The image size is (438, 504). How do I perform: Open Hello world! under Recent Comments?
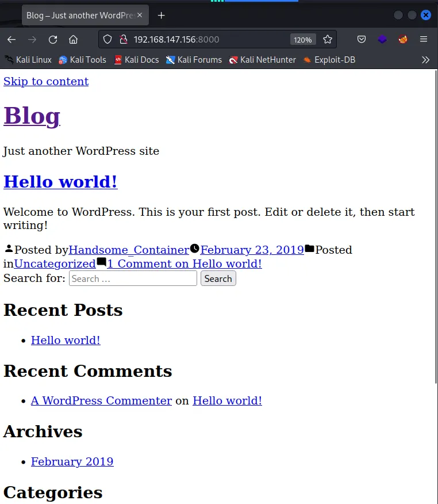[228, 401]
